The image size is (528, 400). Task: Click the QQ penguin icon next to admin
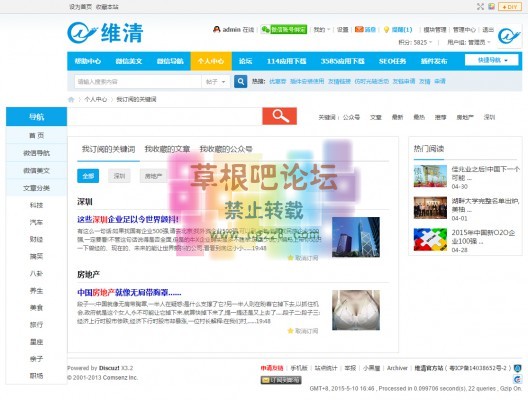coord(217,30)
